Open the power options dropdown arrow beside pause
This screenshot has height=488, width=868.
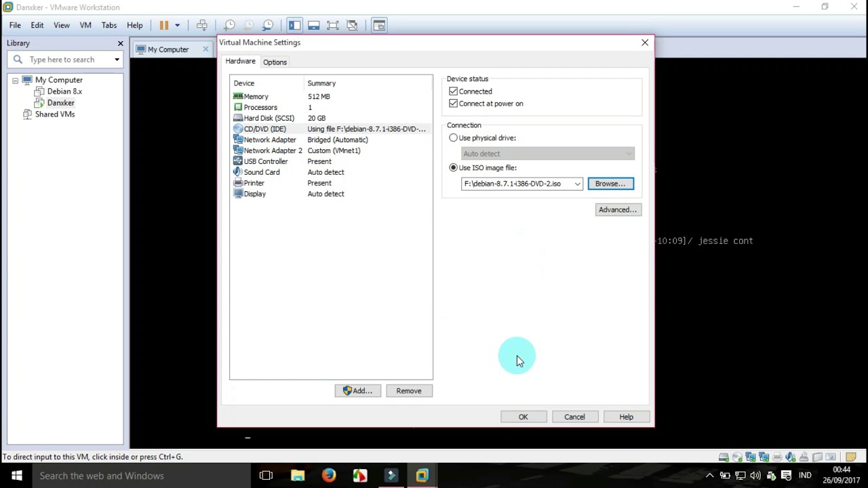(177, 25)
